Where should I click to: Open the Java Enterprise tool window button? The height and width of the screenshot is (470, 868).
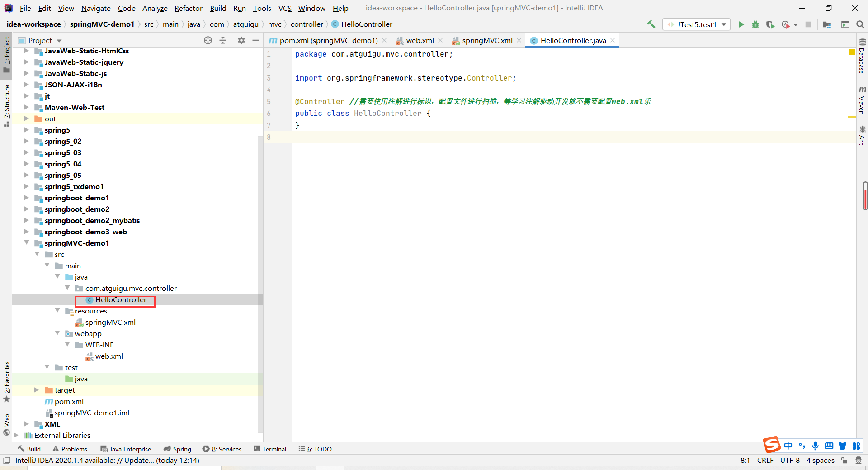click(x=126, y=449)
